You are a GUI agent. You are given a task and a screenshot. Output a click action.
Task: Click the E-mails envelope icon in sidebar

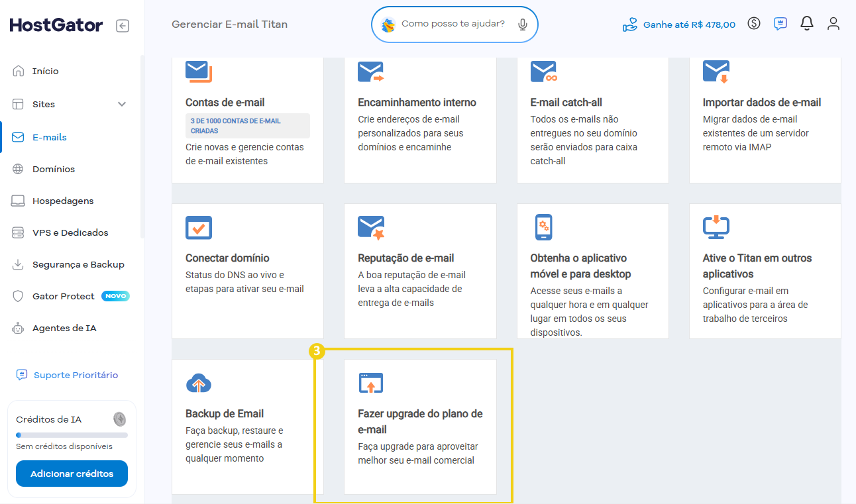(19, 137)
